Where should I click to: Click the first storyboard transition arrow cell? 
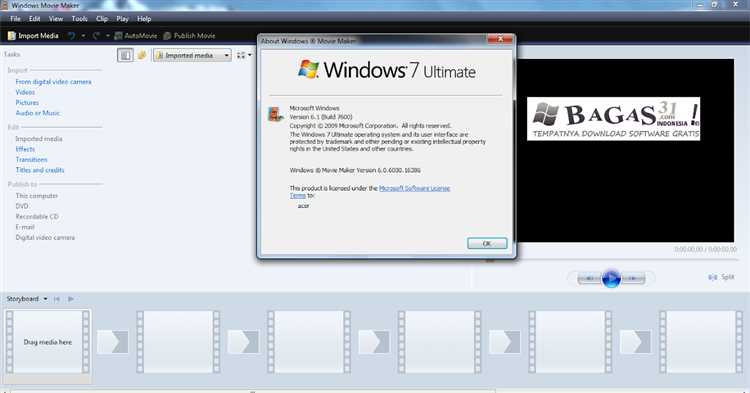click(x=113, y=342)
